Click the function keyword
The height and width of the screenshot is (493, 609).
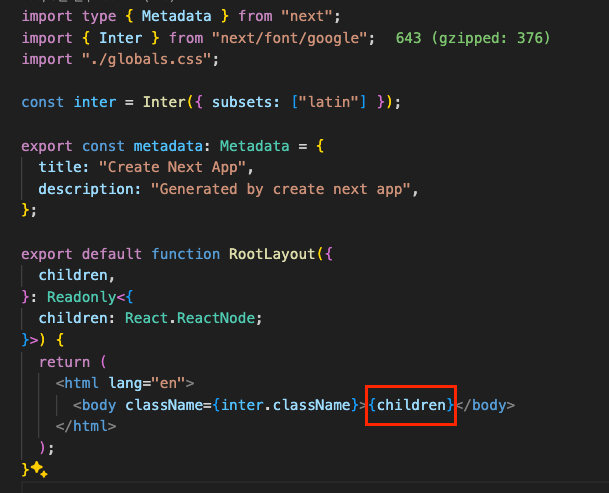click(185, 254)
